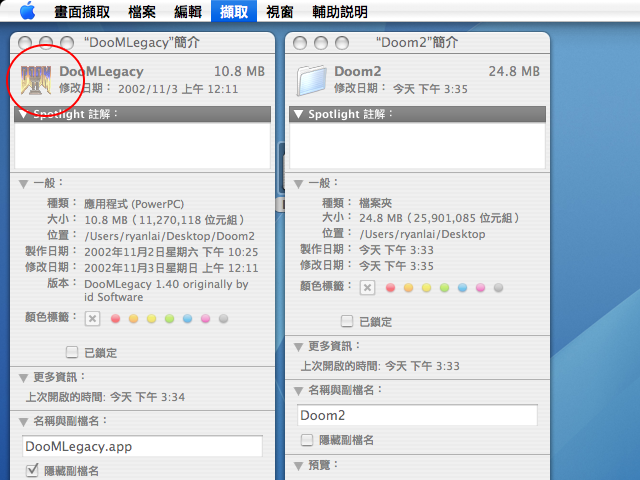Viewport: 640px width, 480px height.
Task: Clear color label (X) in Doom2 window
Action: point(367,288)
